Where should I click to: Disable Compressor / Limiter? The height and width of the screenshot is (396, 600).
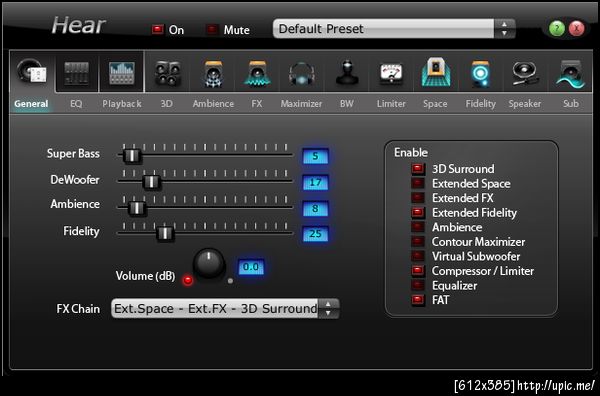(417, 271)
